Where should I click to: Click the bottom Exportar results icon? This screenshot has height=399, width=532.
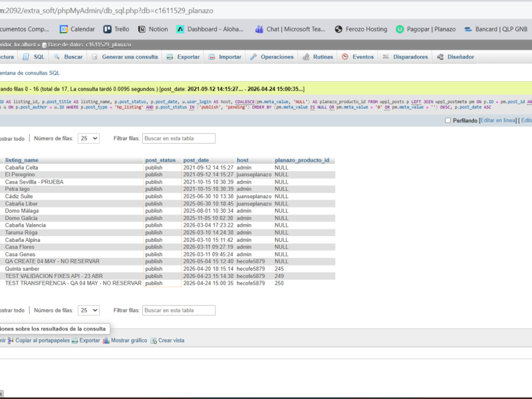point(74,340)
